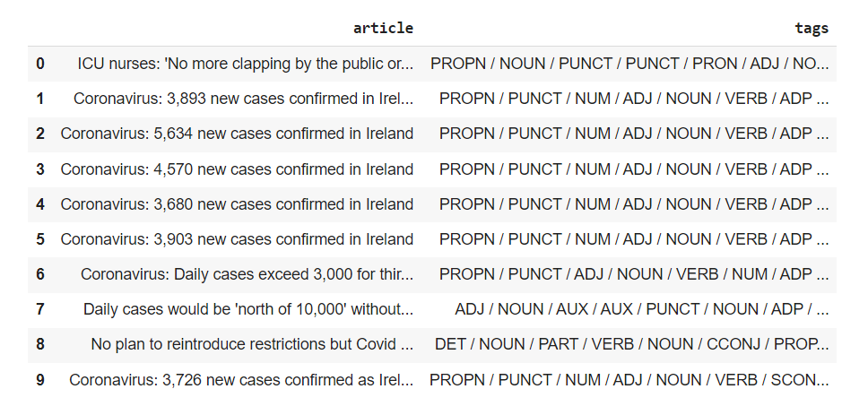Click the 5,634 new cases article text
The height and width of the screenshot is (415, 868).
point(237,134)
